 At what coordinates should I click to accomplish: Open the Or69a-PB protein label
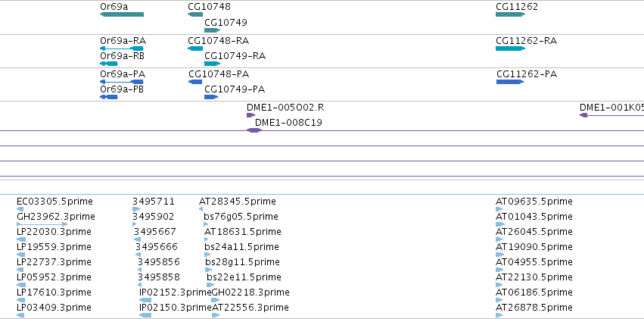pos(122,89)
